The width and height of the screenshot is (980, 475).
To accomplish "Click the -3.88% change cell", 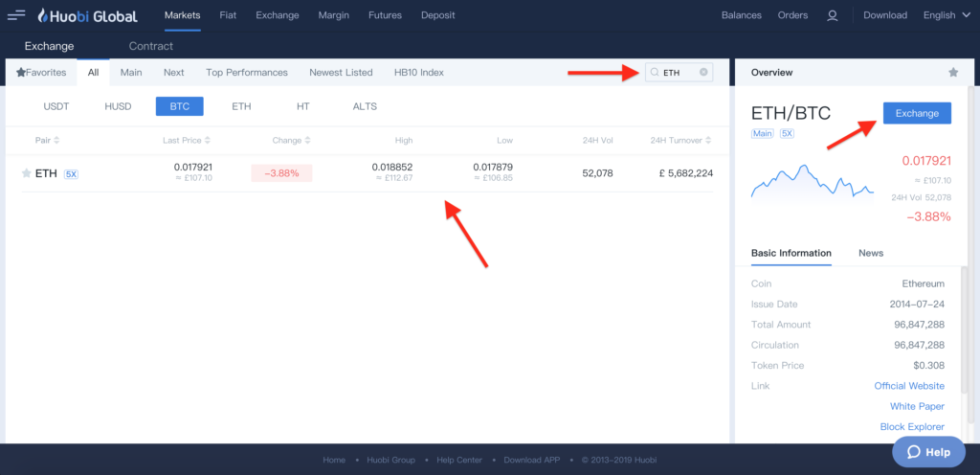I will [x=281, y=173].
